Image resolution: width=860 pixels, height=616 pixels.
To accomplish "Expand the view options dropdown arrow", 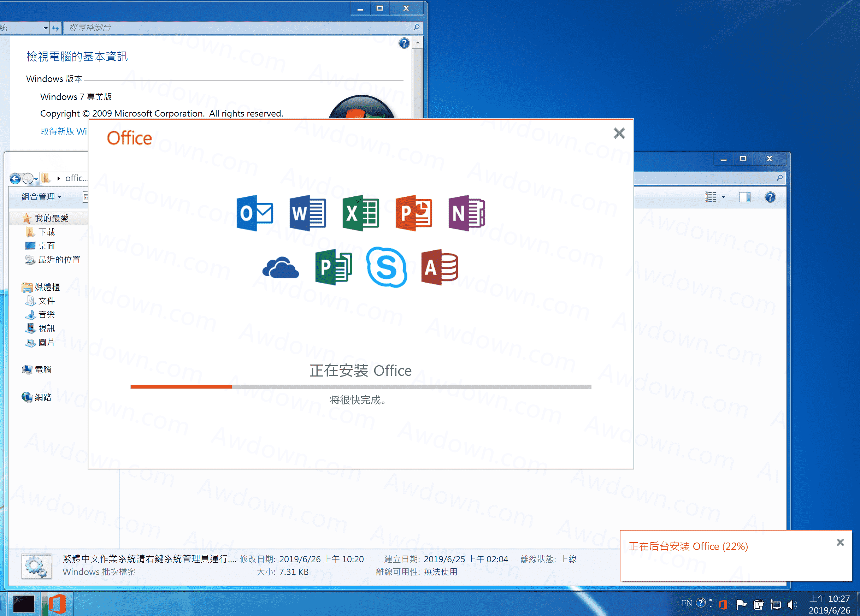I will [723, 197].
